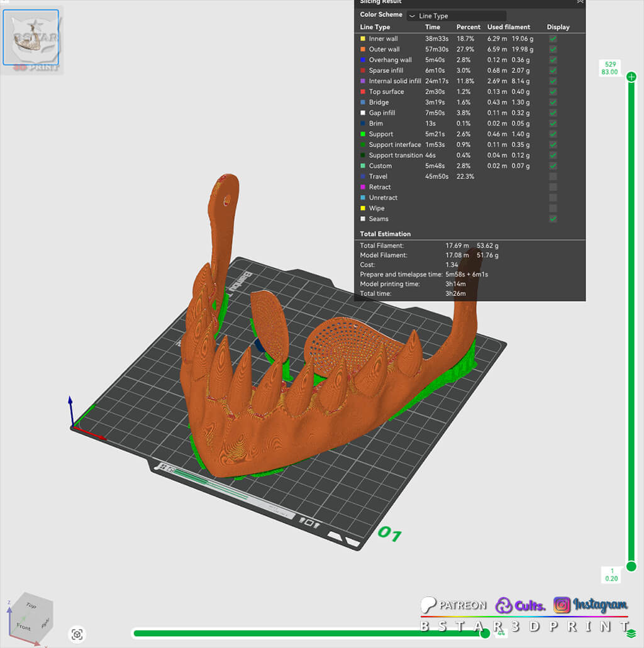Toggle Support transition display checkbox

click(553, 155)
